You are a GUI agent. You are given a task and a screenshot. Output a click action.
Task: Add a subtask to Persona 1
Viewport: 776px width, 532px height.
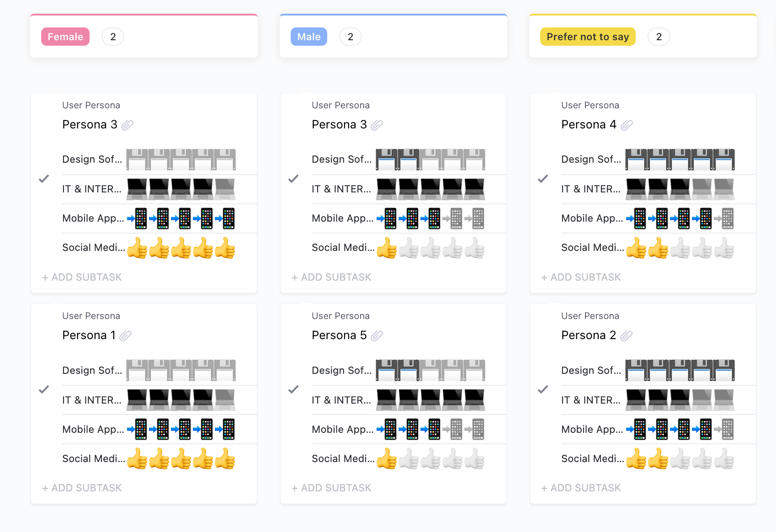tap(82, 488)
